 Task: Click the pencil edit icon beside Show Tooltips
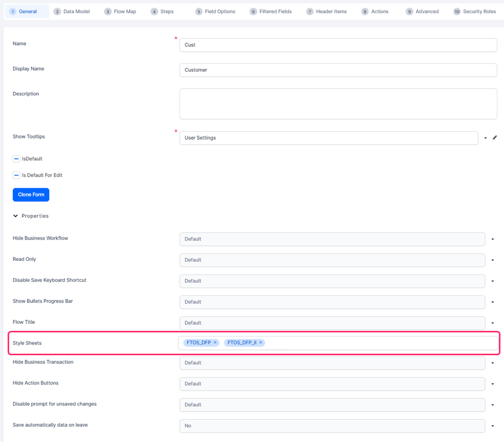pos(495,138)
